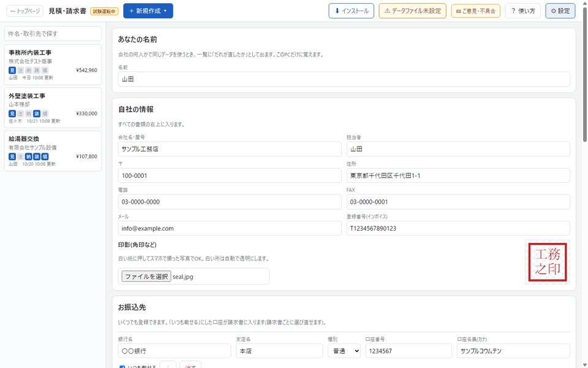Image resolution: width=588 pixels, height=368 pixels.
Task: Click the 登録番号 field T1234567890123
Action: (x=458, y=228)
